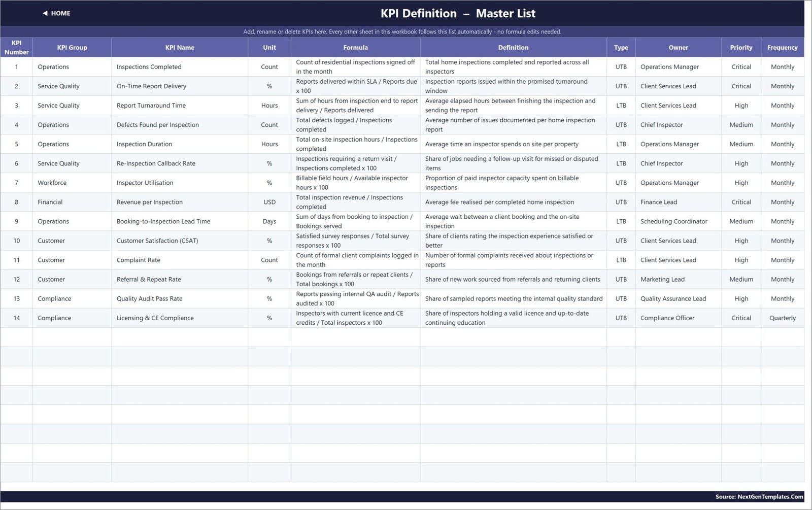Click the Inspection Duration cell
The width and height of the screenshot is (812, 510).
pos(180,144)
